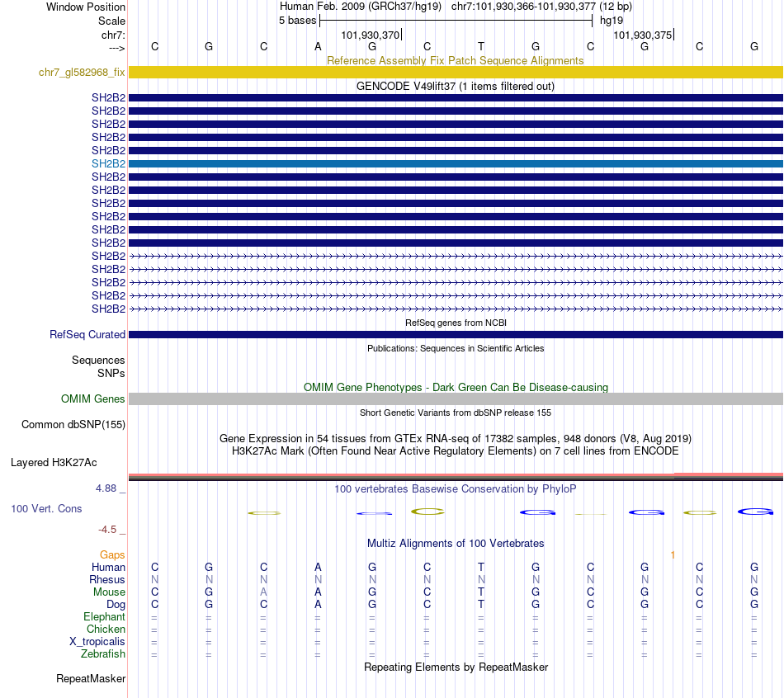Viewport: 784px width, 698px height.
Task: Click the light-blue highlighted SH2B2 label
Action: point(108,163)
